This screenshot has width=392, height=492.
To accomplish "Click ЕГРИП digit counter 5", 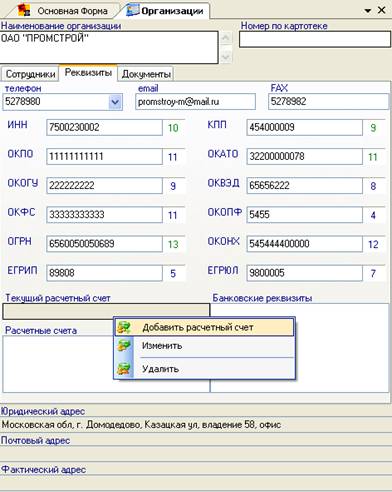I will coord(173,274).
